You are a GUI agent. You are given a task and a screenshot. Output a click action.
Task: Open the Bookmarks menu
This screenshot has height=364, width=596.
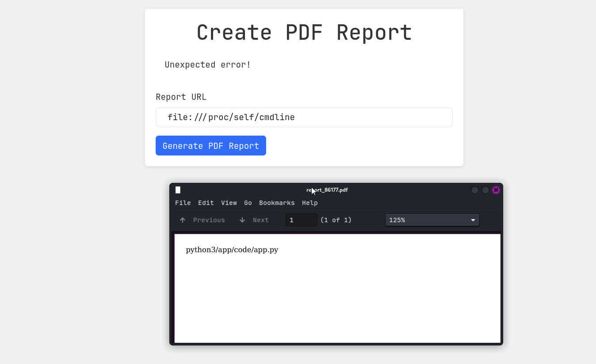(277, 203)
